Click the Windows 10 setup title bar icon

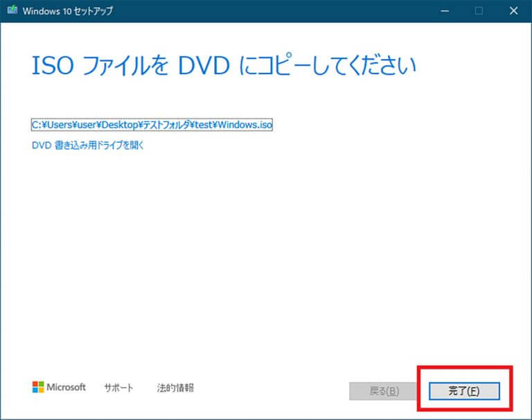(x=12, y=10)
